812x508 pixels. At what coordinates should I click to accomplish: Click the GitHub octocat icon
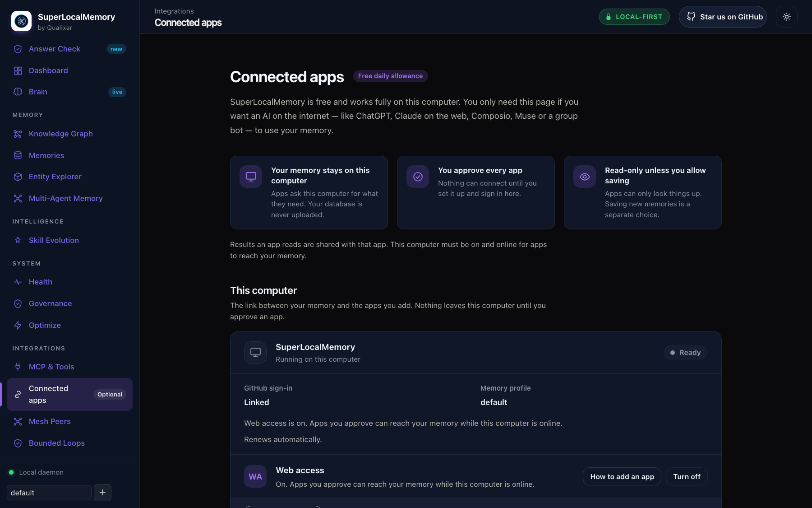(x=691, y=17)
